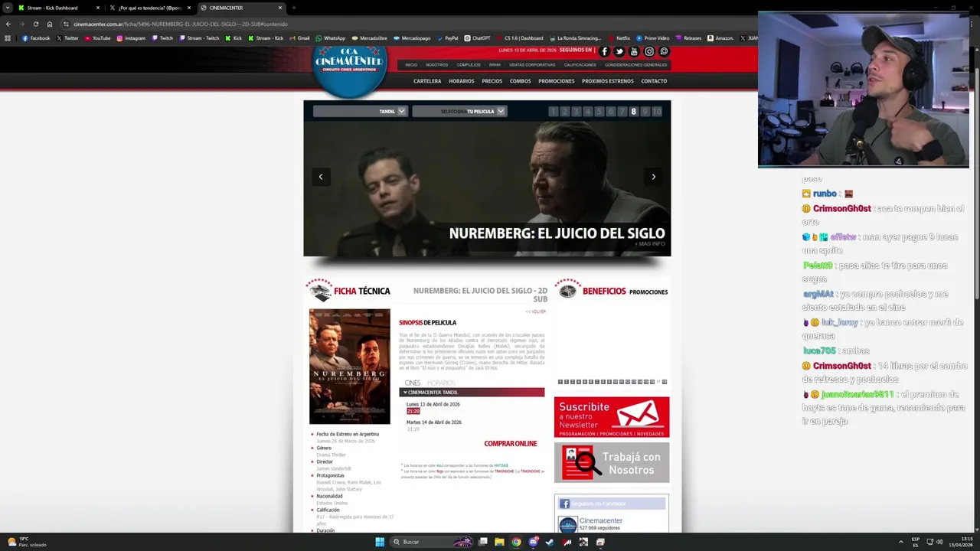980x551 pixels.
Task: Click the + MAS INFO link on banner
Action: point(650,244)
